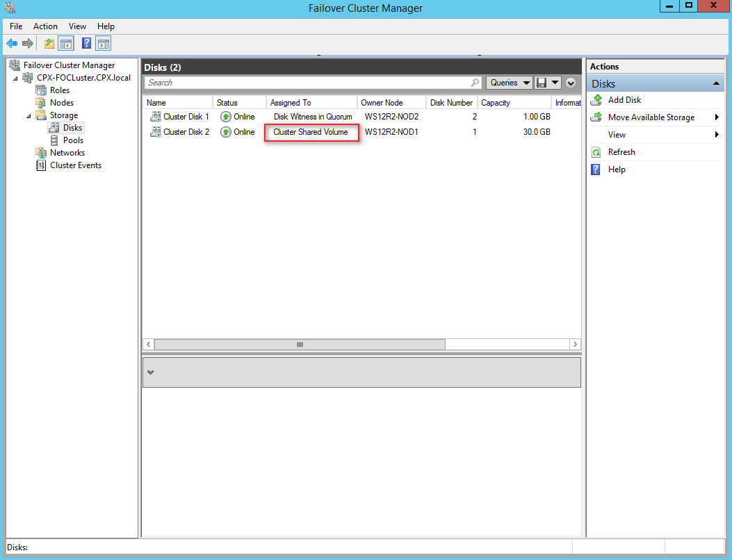Screen dimensions: 732x560
Task: Click the disk icon of Cluster Disk 2
Action: (x=156, y=132)
